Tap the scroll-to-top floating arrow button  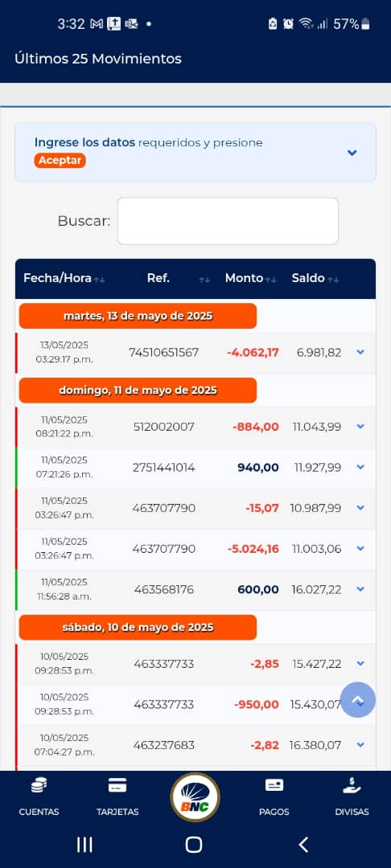358,700
